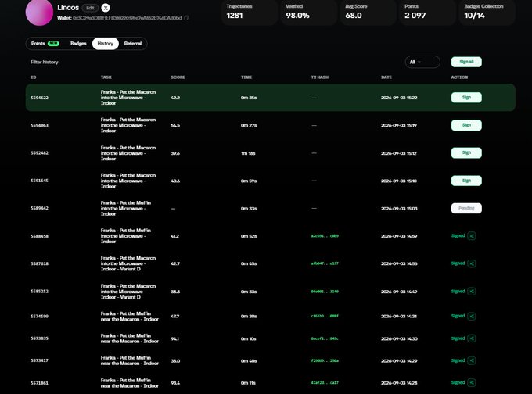The width and height of the screenshot is (532, 394).
Task: Click the Trajectories 1281 stat card
Action: (x=250, y=13)
